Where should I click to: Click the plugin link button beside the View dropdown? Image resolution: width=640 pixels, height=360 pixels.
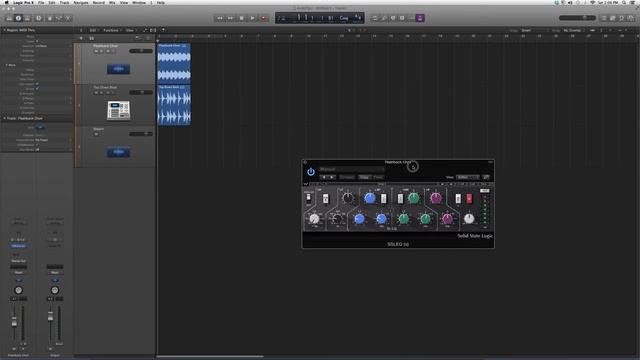(486, 177)
